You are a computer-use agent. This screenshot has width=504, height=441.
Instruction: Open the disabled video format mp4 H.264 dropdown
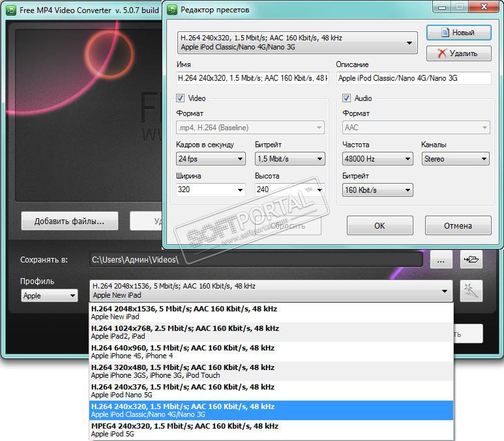[x=250, y=128]
